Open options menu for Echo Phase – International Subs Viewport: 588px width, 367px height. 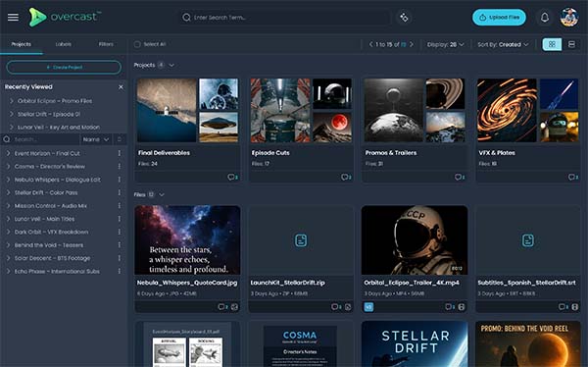120,271
